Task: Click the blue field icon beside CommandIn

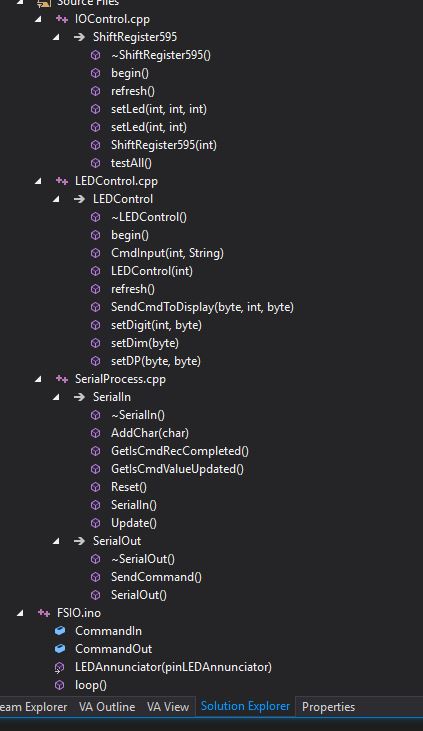Action: (x=60, y=631)
